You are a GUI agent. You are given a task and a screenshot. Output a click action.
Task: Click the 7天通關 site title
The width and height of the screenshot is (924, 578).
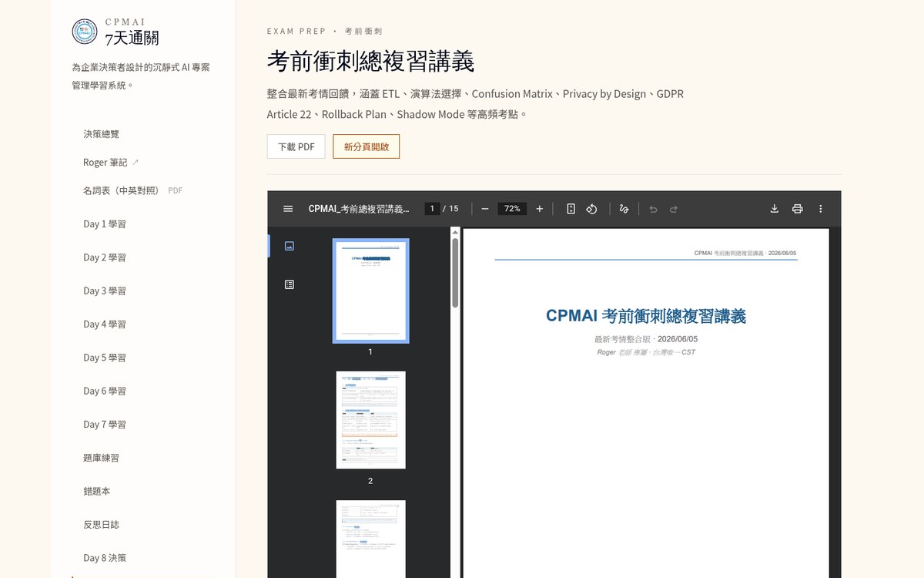pyautogui.click(x=132, y=38)
